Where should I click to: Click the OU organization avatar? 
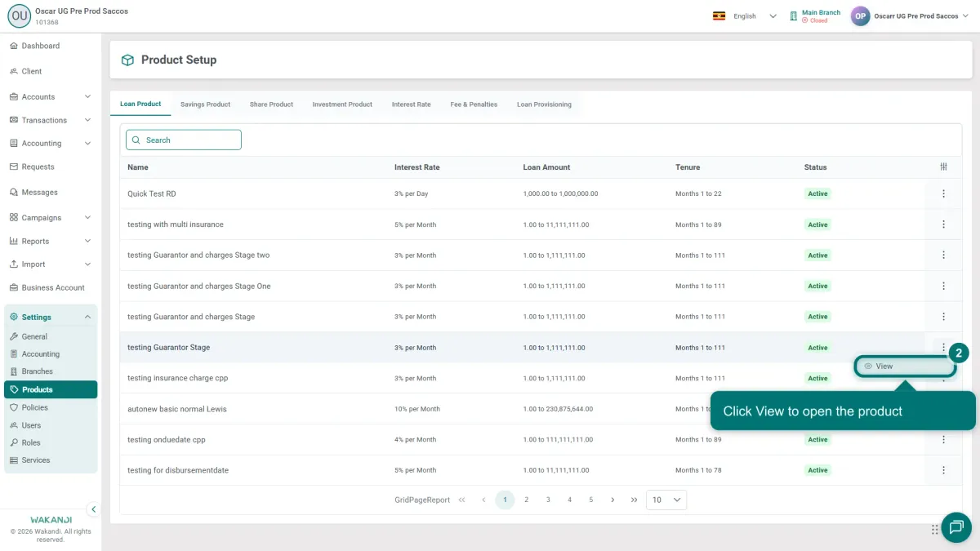tap(19, 16)
